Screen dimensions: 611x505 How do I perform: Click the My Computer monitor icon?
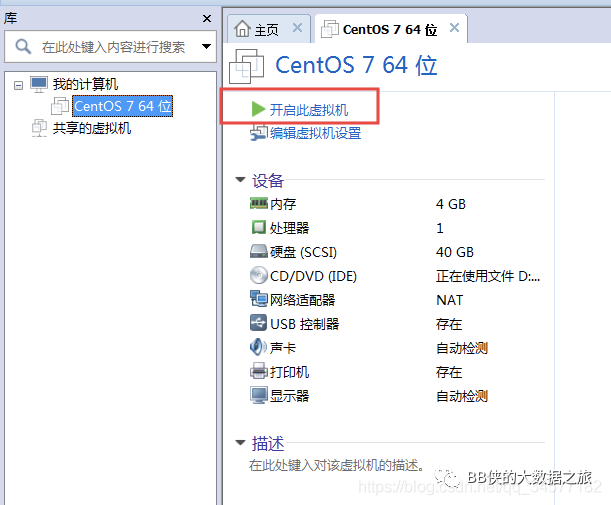[x=39, y=84]
